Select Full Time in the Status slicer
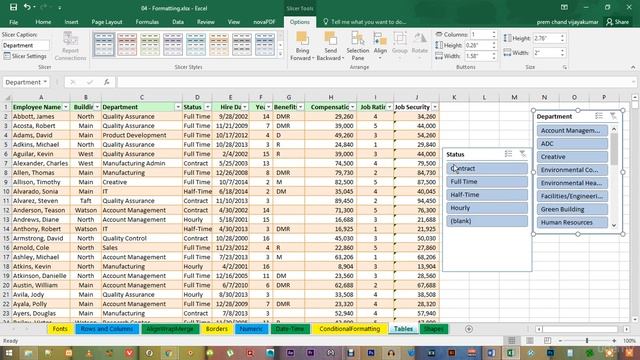The width and height of the screenshot is (640, 360). tap(487, 181)
